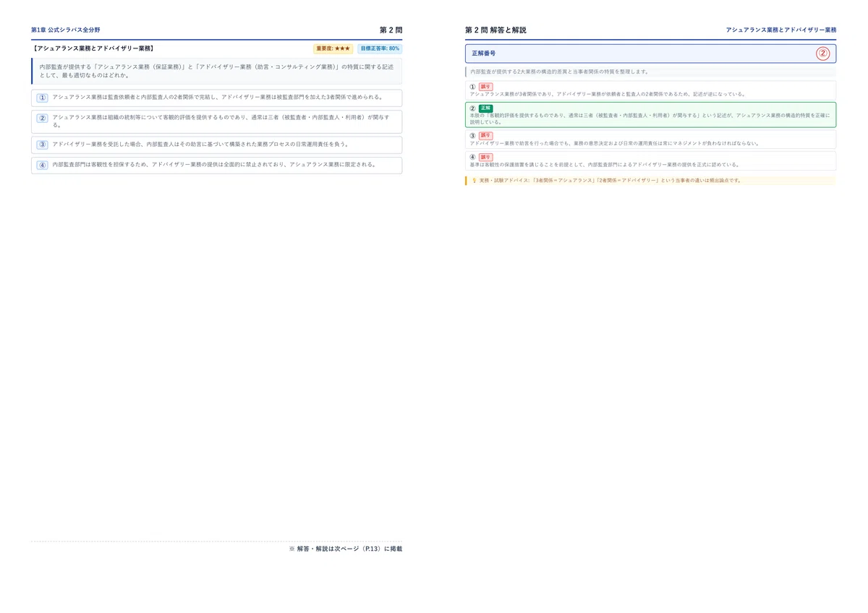Click the 誤り badge on explanation ③
This screenshot has height=613, width=868.
pyautogui.click(x=485, y=135)
